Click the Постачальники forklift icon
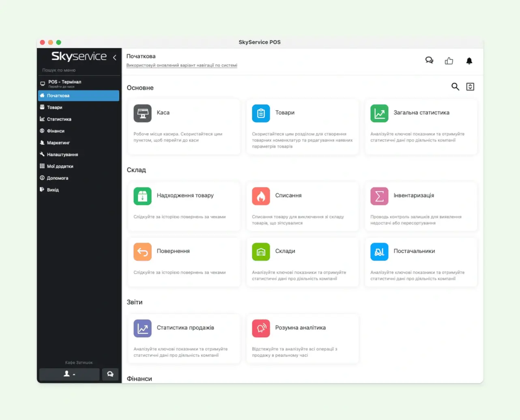 click(x=379, y=252)
